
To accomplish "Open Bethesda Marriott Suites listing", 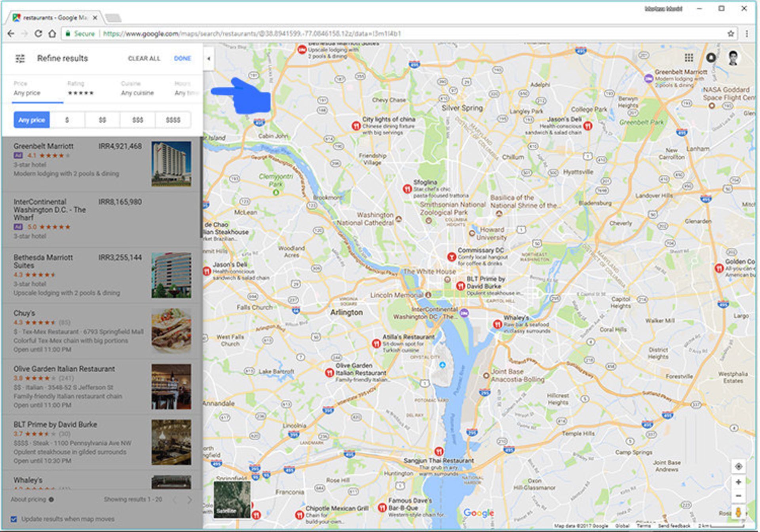I will tap(101, 276).
